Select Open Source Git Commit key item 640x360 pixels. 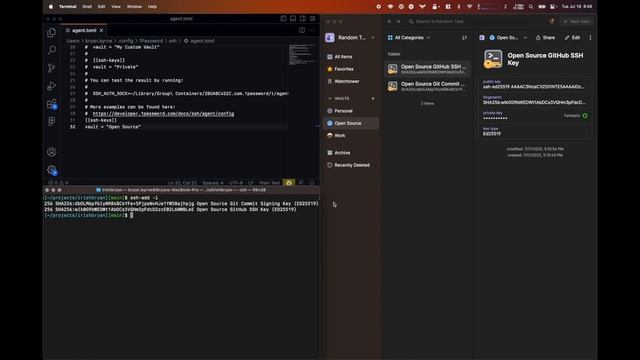(427, 86)
